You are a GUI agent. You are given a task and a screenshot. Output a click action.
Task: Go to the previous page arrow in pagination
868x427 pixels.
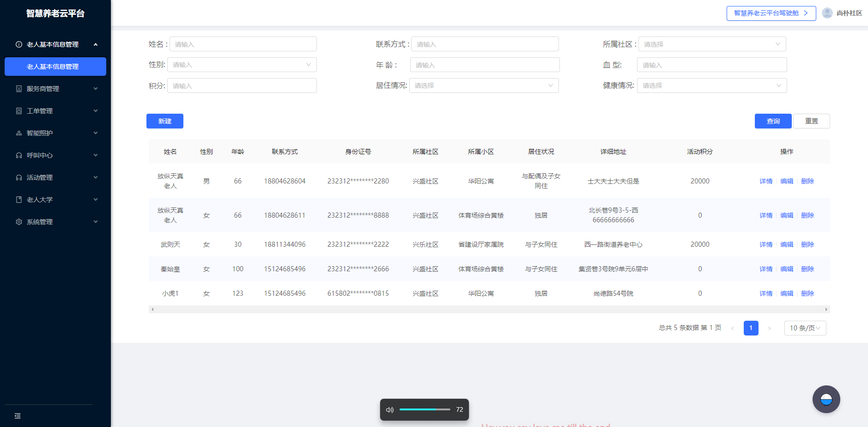[733, 328]
